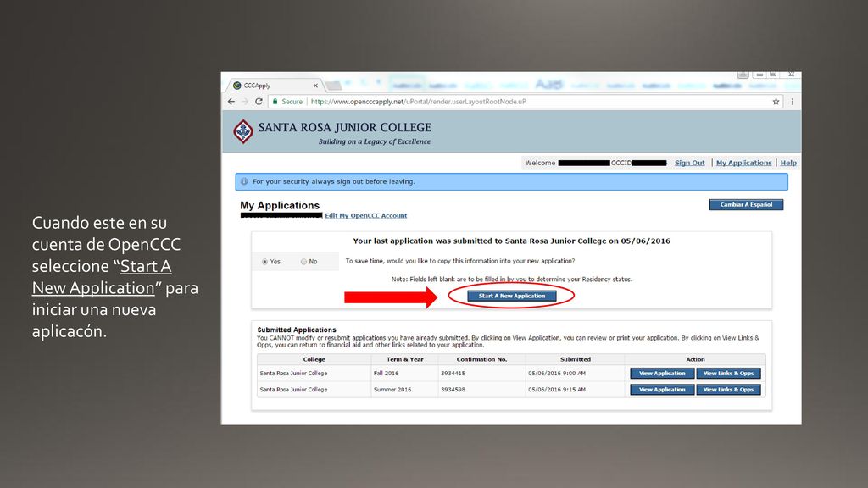Click the Santa Rosa Junior College logo
This screenshot has width=868, height=488.
click(x=243, y=131)
